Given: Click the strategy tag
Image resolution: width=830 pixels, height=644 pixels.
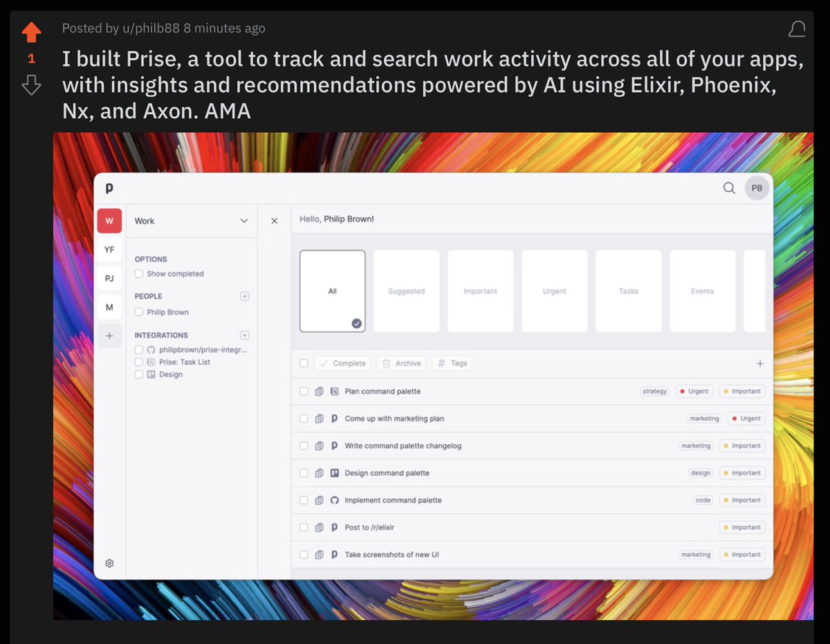Looking at the screenshot, I should 654,392.
